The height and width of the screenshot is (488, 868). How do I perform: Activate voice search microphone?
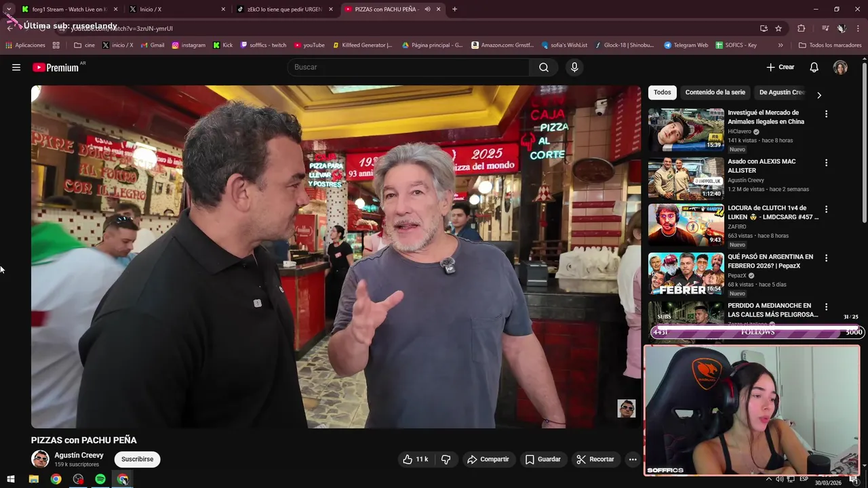coord(574,67)
